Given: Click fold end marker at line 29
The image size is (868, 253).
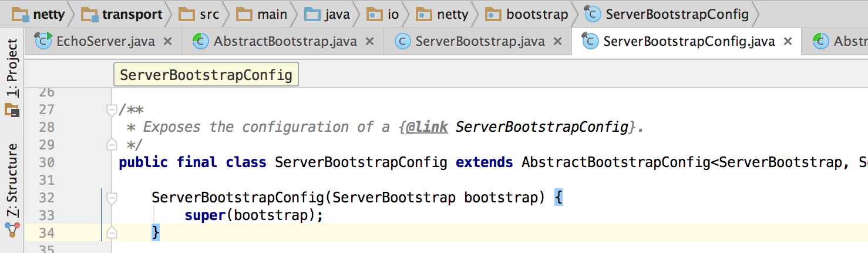Looking at the screenshot, I should [112, 144].
